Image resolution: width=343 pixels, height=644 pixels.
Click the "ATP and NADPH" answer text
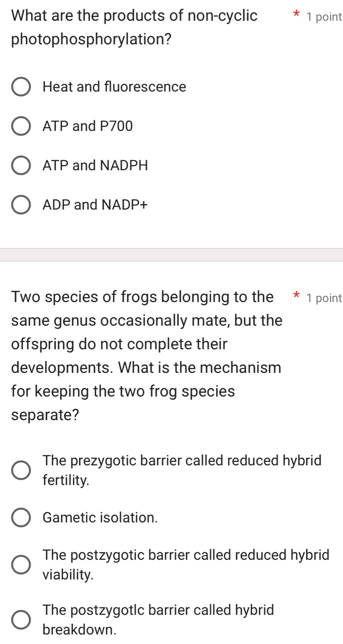tap(95, 166)
